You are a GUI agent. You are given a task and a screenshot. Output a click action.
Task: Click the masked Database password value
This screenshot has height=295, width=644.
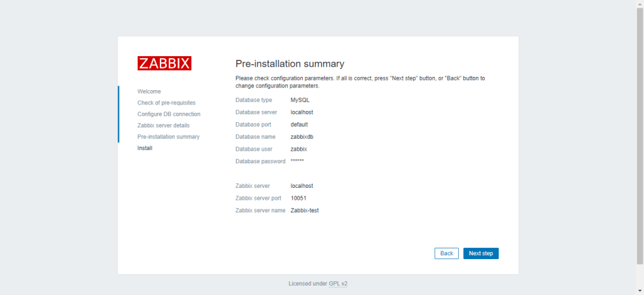297,161
